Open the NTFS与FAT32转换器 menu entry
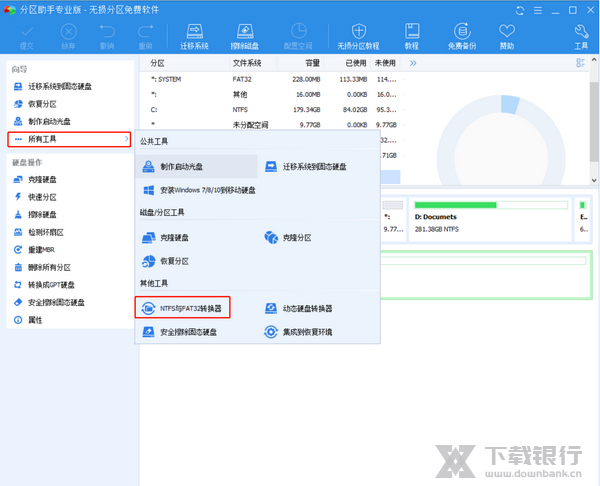Image resolution: width=600 pixels, height=486 pixels. click(183, 308)
